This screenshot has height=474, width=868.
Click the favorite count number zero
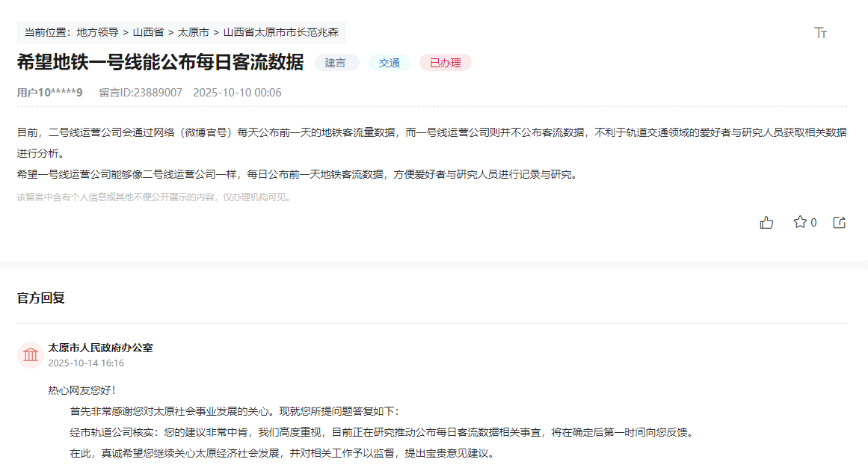click(813, 222)
